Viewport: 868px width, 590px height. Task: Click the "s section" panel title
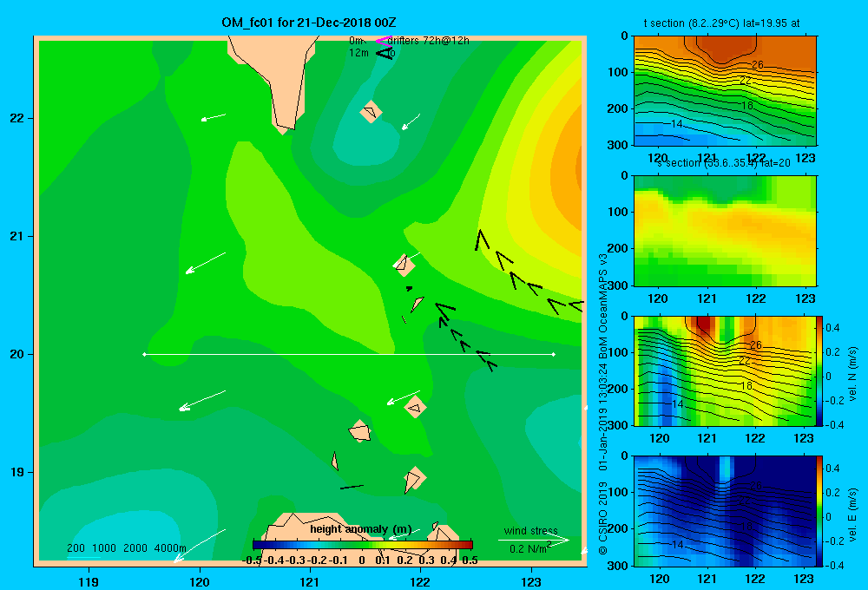click(x=723, y=163)
